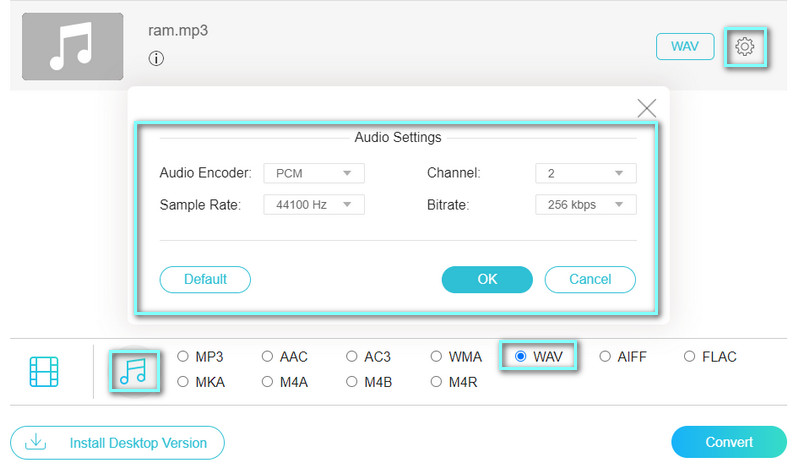Click the WAV format badge beside gear
Viewport: 799px width, 469px height.
click(x=685, y=47)
